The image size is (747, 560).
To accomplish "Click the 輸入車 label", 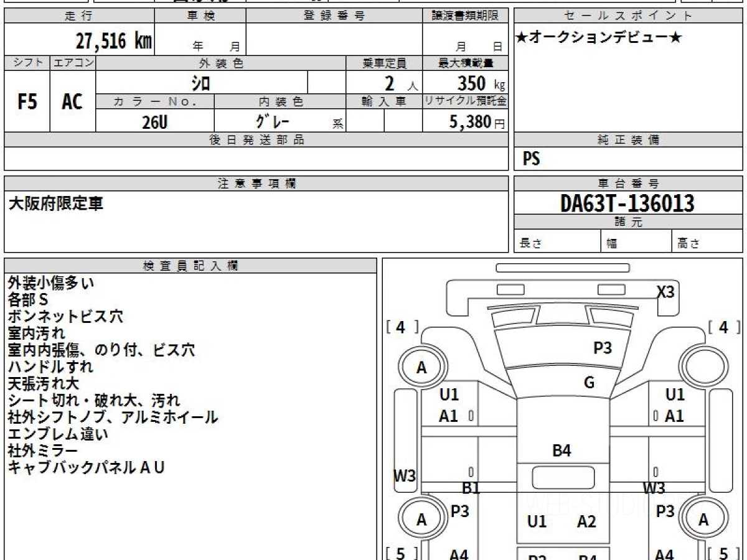I will (384, 101).
